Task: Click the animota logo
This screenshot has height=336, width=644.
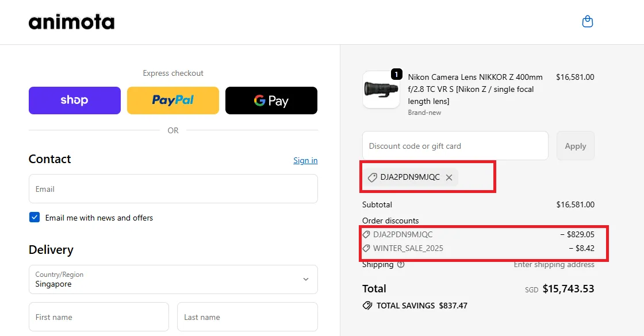Action: coord(71,22)
